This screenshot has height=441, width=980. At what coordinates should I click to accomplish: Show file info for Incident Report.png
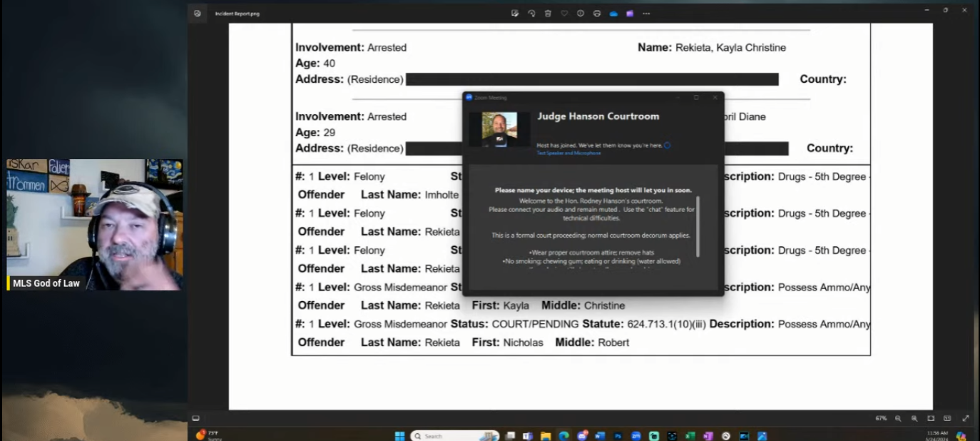581,14
